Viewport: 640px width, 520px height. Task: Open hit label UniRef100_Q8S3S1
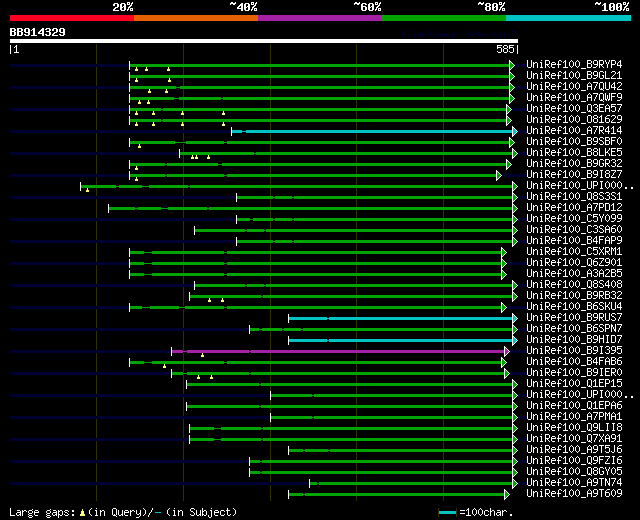(x=574, y=197)
